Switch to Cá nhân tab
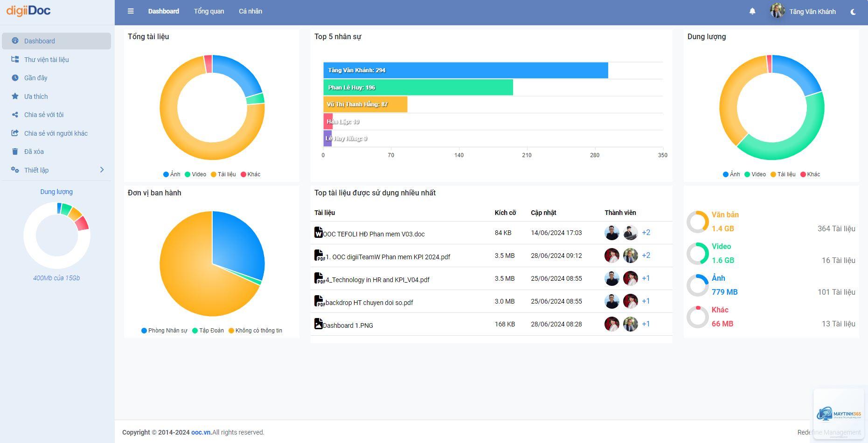Image resolution: width=868 pixels, height=443 pixels. (250, 11)
